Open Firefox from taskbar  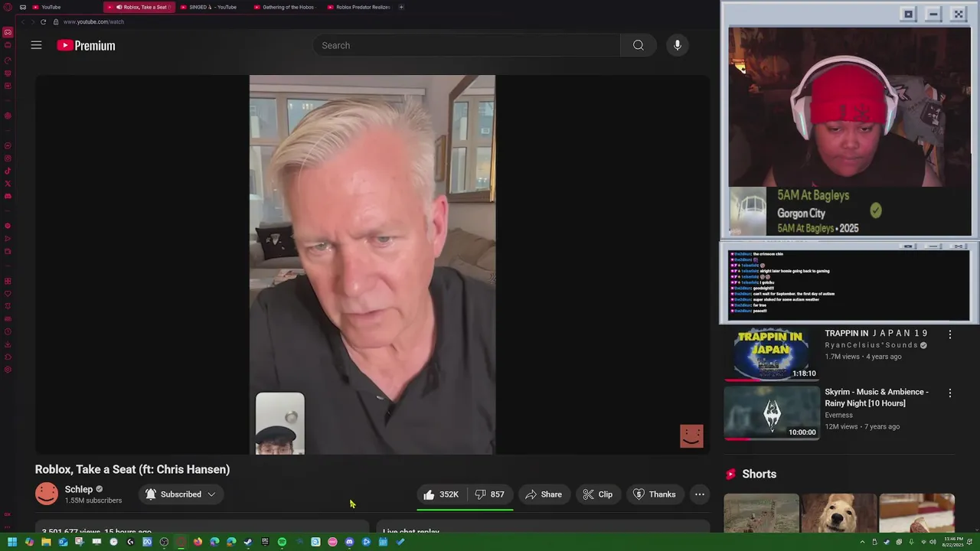[198, 542]
